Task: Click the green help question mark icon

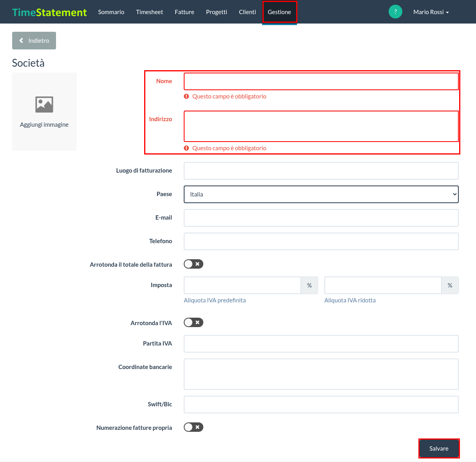Action: tap(395, 12)
